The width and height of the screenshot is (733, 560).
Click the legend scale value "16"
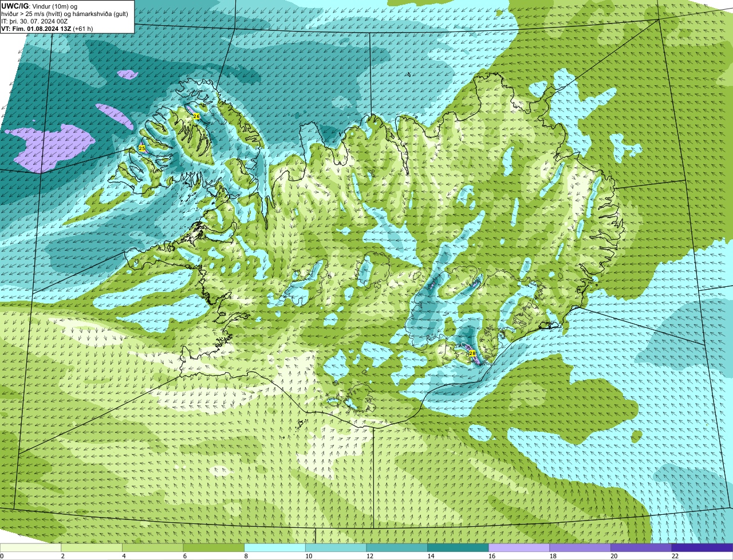491,556
